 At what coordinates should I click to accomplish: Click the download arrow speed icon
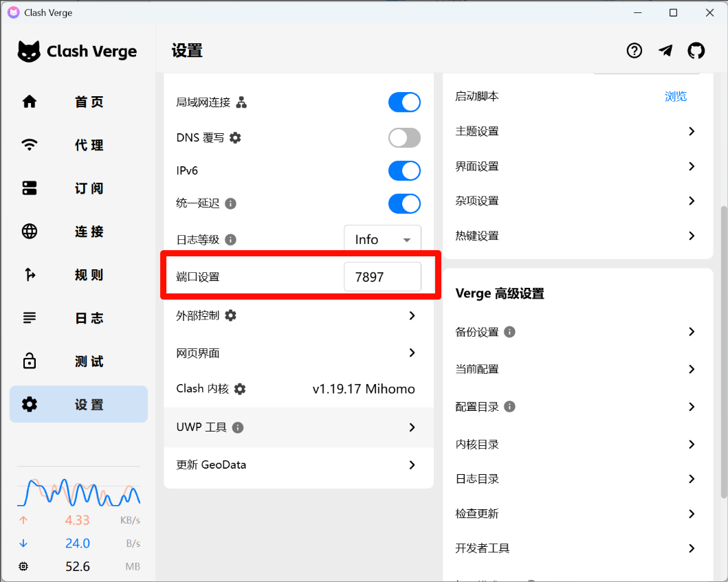(23, 543)
